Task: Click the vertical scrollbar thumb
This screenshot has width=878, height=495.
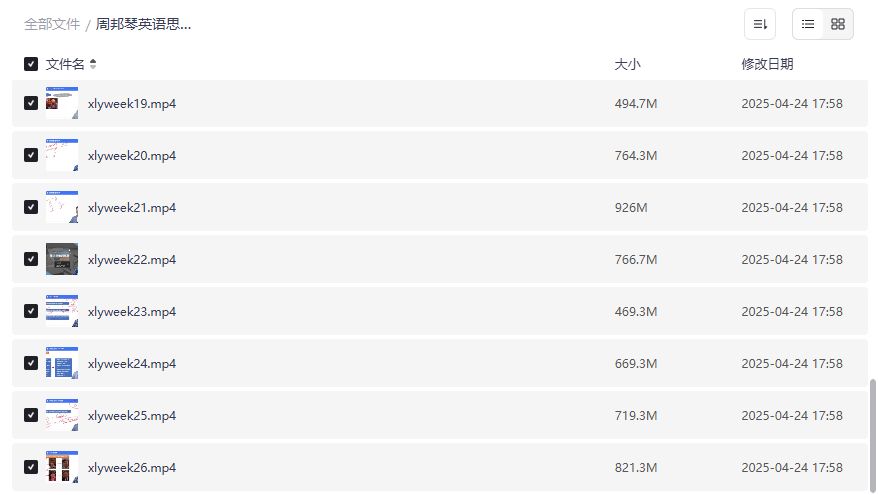Action: (x=873, y=435)
